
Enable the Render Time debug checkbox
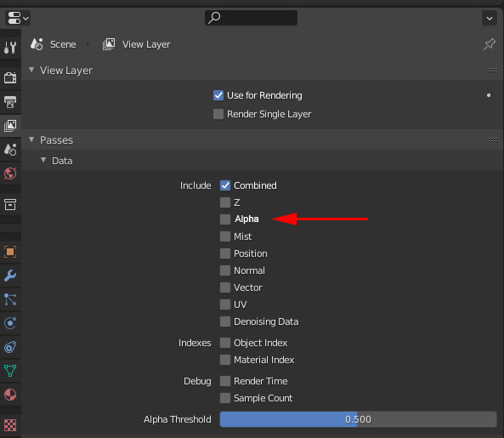coord(225,381)
